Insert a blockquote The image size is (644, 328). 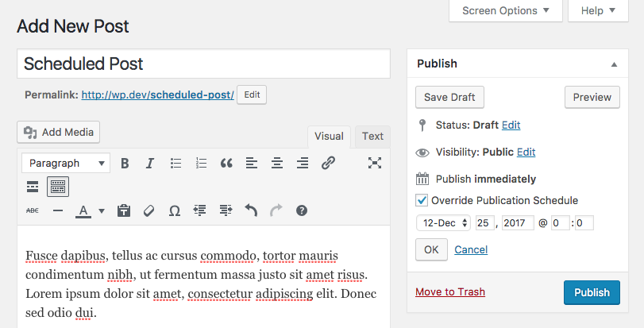pyautogui.click(x=226, y=163)
